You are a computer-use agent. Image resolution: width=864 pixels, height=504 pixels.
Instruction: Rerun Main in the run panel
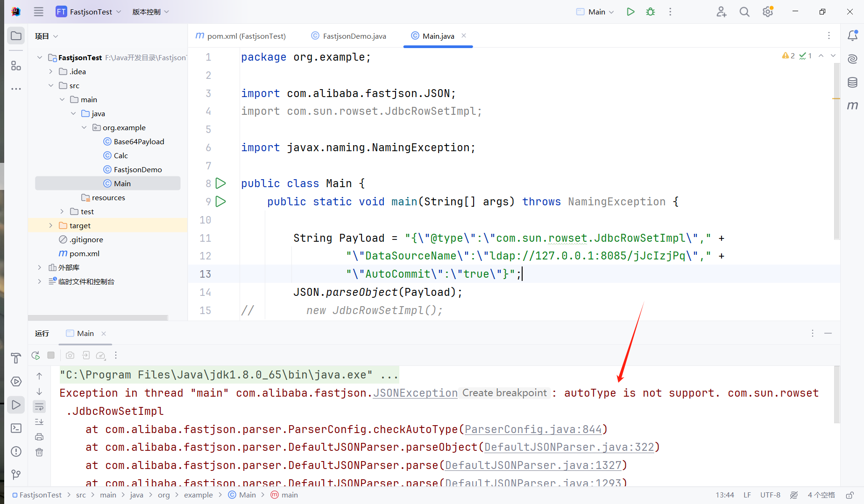(35, 355)
